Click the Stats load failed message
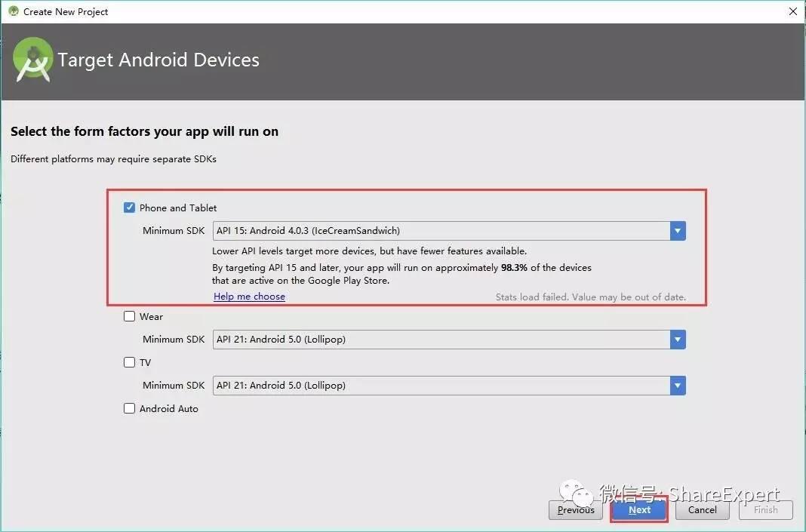The height and width of the screenshot is (532, 806). point(591,297)
